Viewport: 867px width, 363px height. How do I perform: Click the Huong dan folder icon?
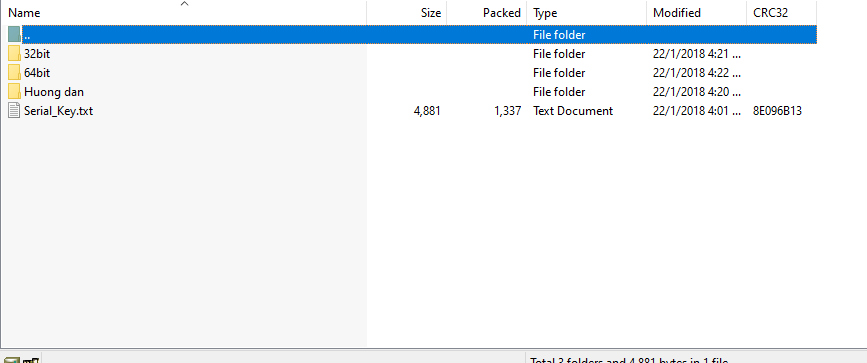click(14, 91)
